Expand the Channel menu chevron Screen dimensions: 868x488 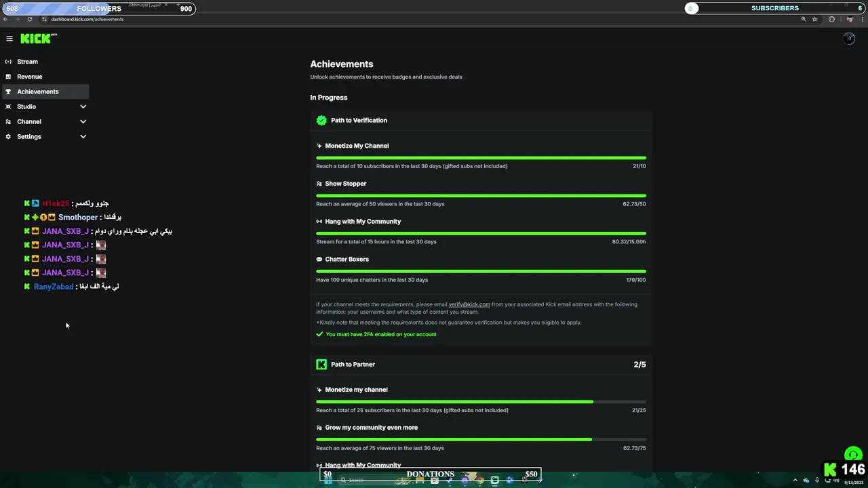point(83,121)
